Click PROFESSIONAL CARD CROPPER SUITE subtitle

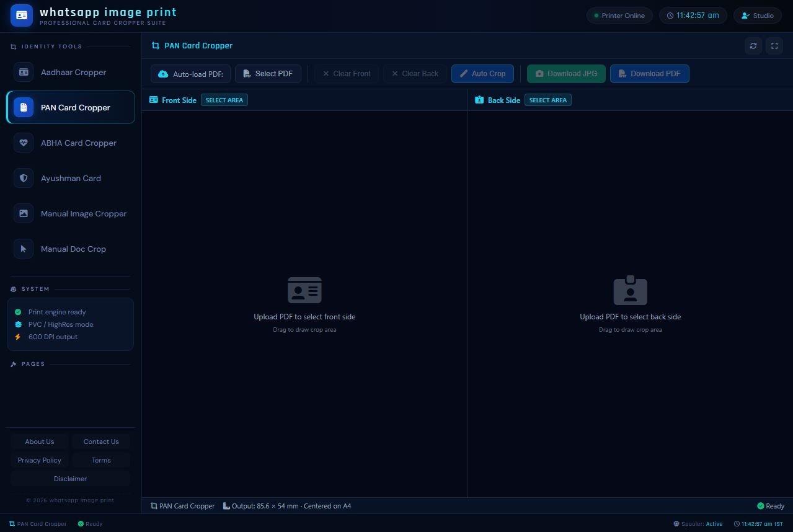click(x=102, y=23)
